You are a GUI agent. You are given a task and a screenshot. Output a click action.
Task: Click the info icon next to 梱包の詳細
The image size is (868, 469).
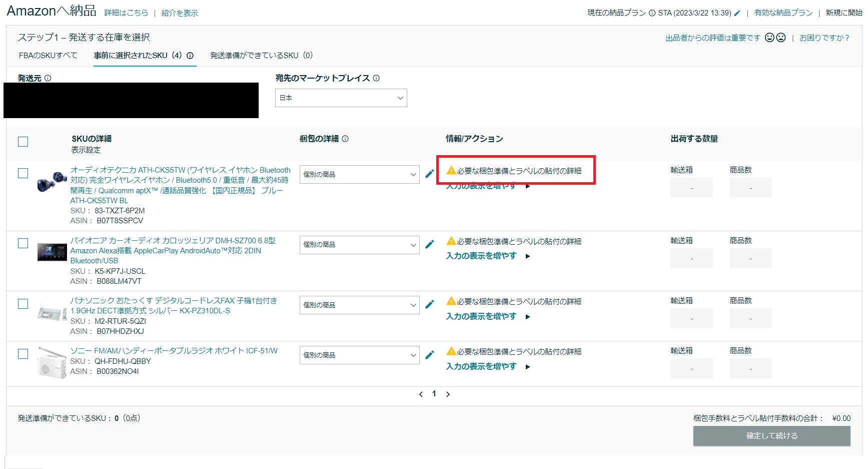point(345,139)
